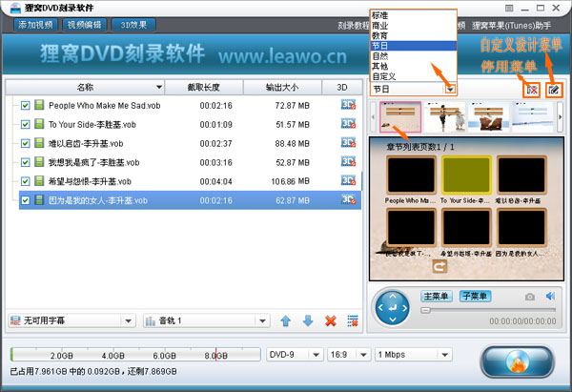Screen dimensions: 572x392
Task: Select 自然 in the category list
Action: click(414, 56)
